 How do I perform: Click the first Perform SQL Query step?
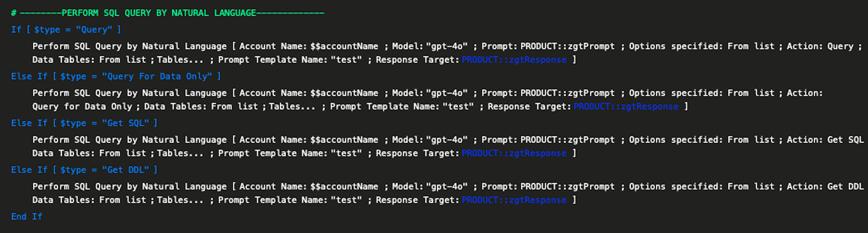[x=447, y=53]
